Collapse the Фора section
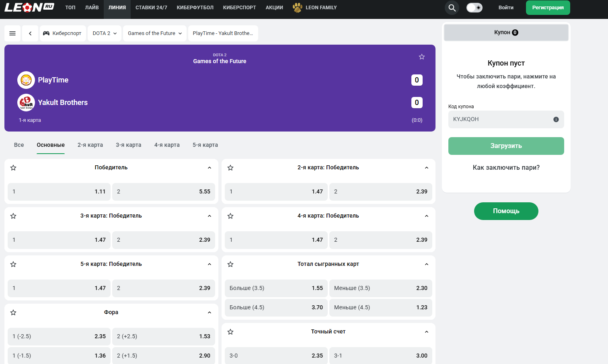The width and height of the screenshot is (608, 364). (x=210, y=313)
